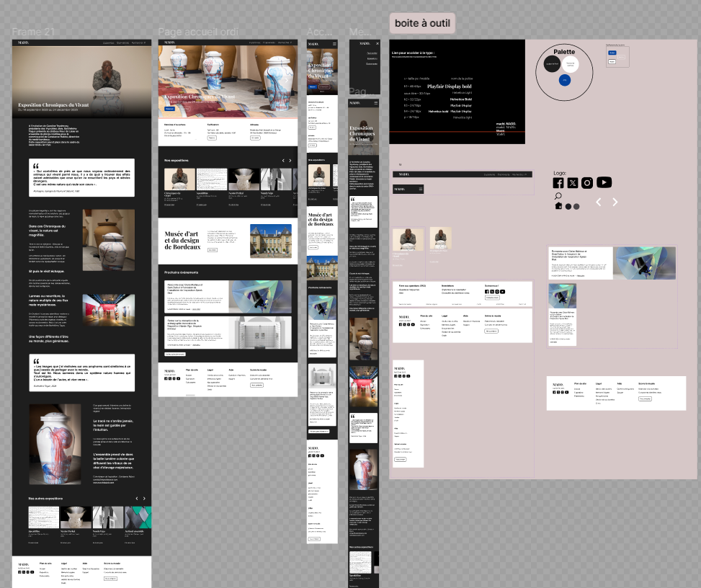The width and height of the screenshot is (701, 588).
Task: Select the 'boite à outil' frame label
Action: pyautogui.click(x=422, y=23)
